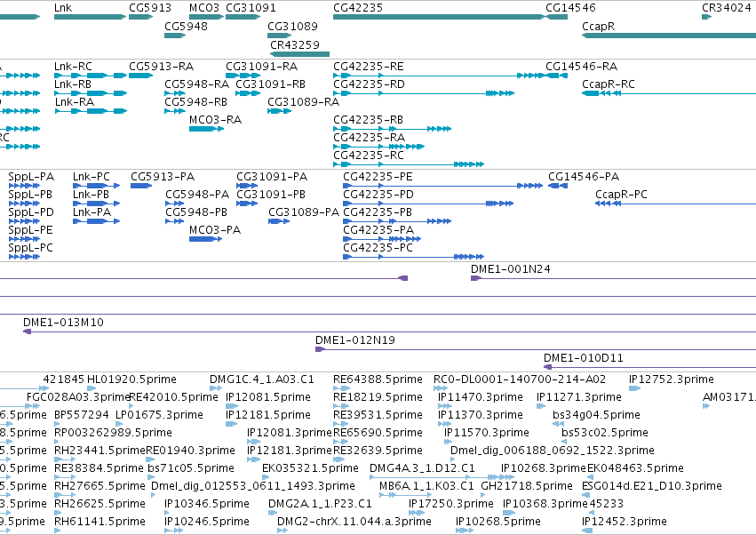756x535 pixels.
Task: Click the CG31089-PA protein label
Action: 304,212
